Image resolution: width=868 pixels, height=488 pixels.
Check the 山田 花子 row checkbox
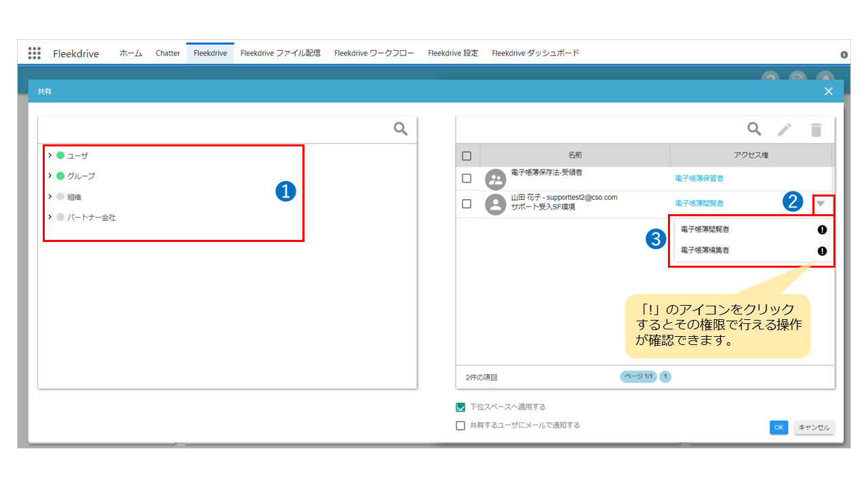[x=467, y=203]
